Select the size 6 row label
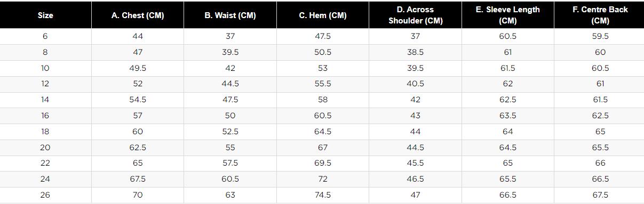This screenshot has height=204, width=644. point(45,36)
